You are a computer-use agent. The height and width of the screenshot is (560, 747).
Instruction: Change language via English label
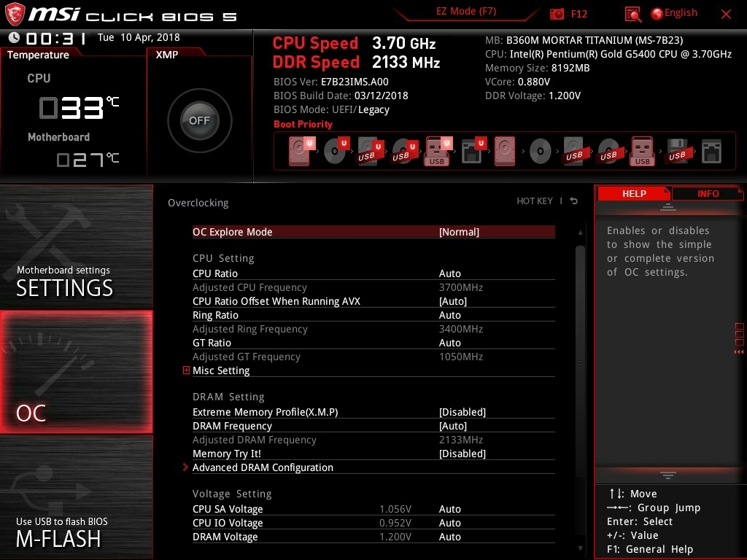click(681, 13)
